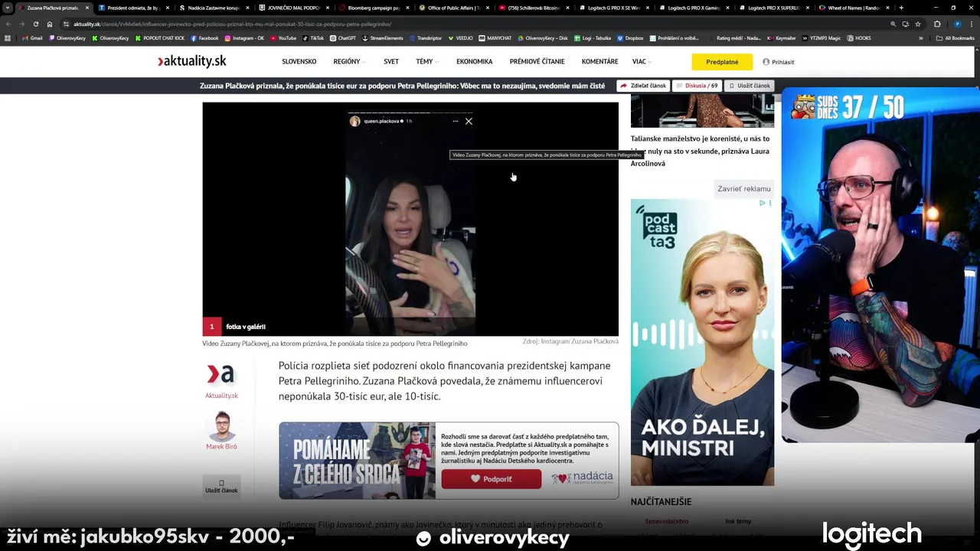
Task: Expand the REGIÓNY dropdown menu
Action: [x=348, y=62]
